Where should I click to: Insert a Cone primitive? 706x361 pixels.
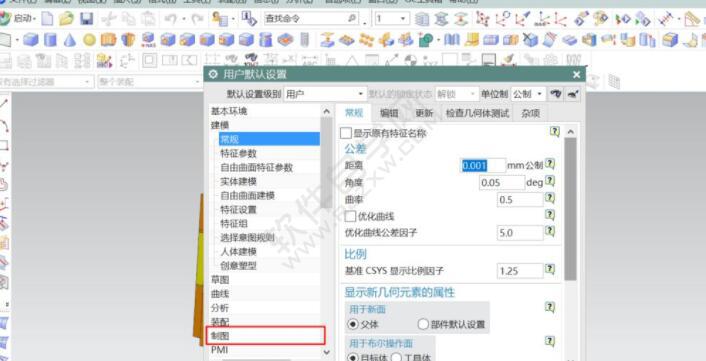pyautogui.click(x=69, y=40)
